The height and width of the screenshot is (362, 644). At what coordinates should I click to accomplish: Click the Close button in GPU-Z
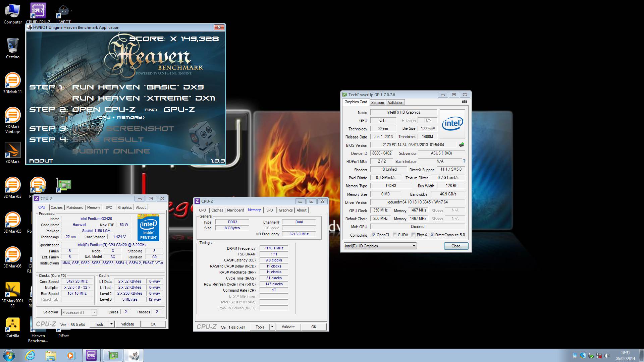pyautogui.click(x=456, y=246)
